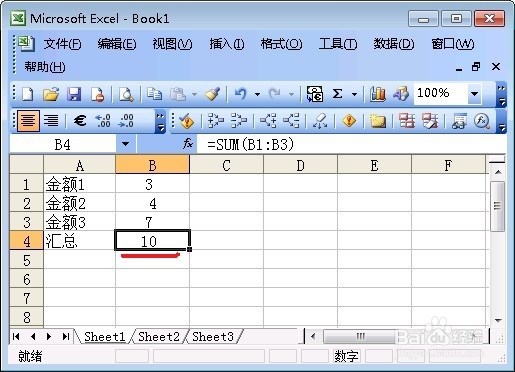Open the Name Box dropdown arrow

125,144
